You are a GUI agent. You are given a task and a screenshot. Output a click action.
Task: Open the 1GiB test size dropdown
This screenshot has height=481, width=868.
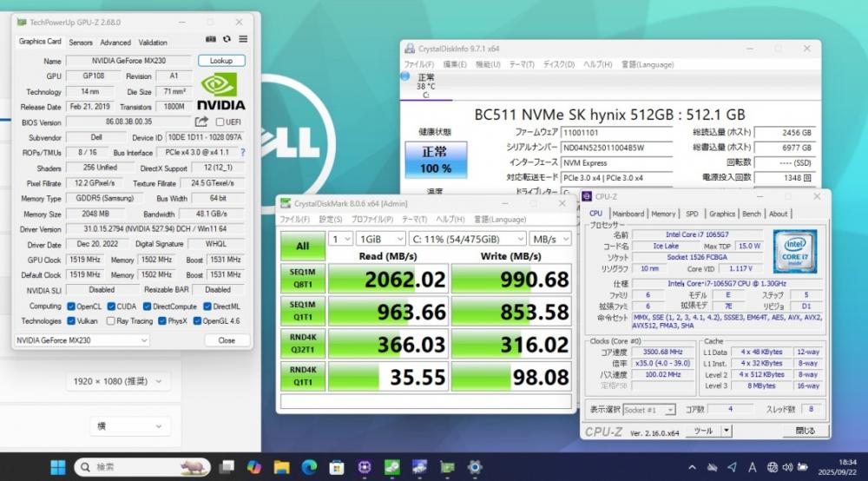(381, 239)
